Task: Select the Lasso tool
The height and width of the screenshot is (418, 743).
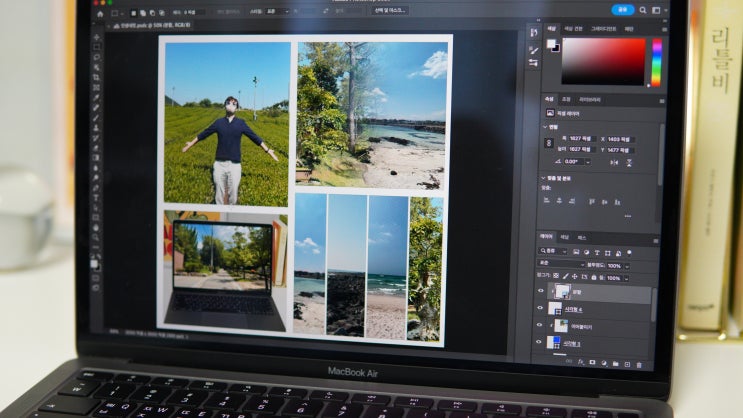Action: [x=97, y=58]
